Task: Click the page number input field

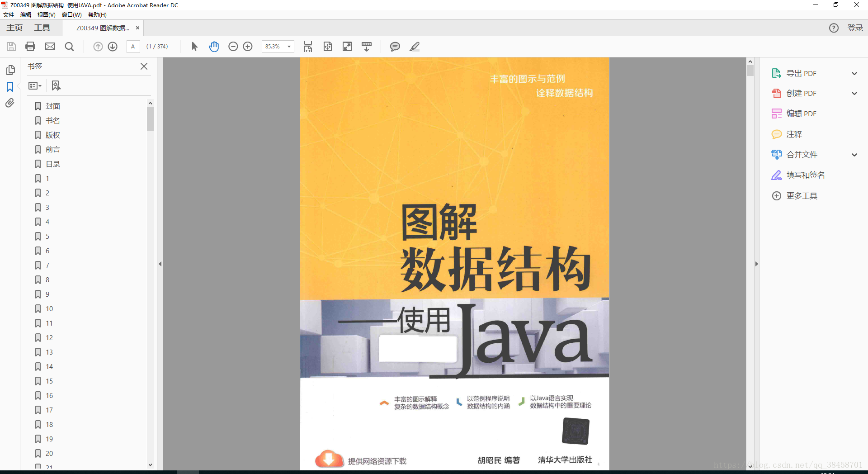Action: (133, 47)
